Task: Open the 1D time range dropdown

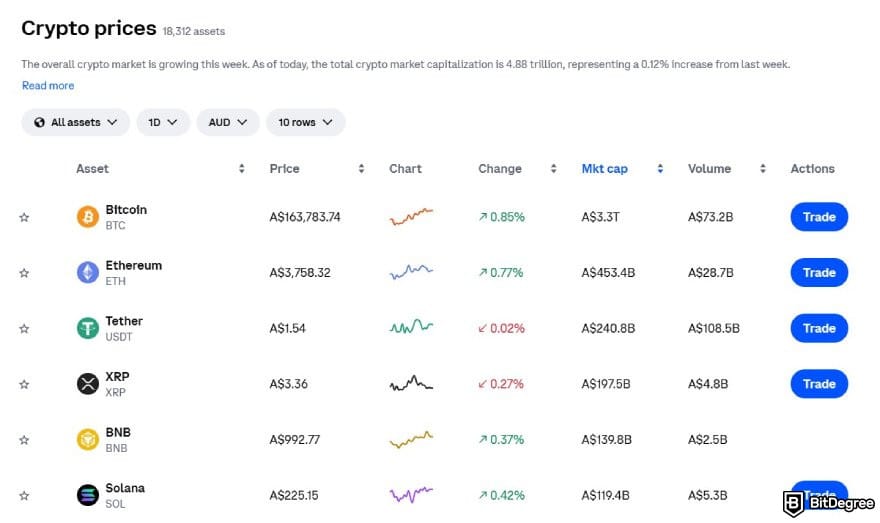Action: [163, 122]
